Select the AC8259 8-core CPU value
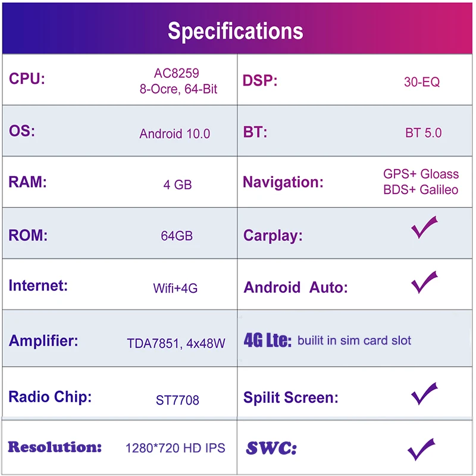 pos(178,82)
